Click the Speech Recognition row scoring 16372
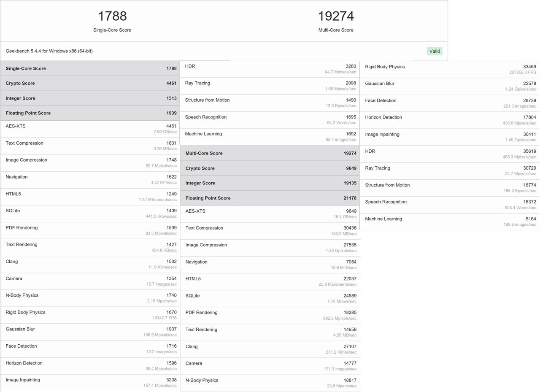 (450, 205)
